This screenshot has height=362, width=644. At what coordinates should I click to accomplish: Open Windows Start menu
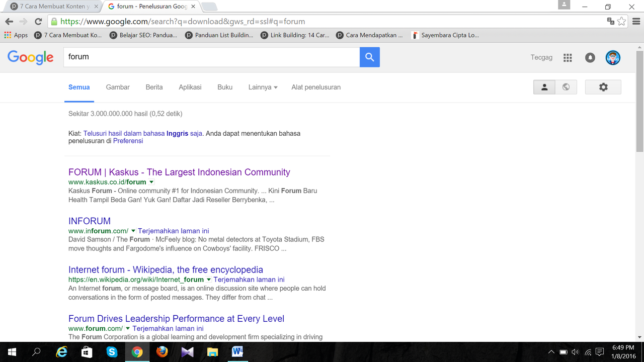pyautogui.click(x=12, y=352)
